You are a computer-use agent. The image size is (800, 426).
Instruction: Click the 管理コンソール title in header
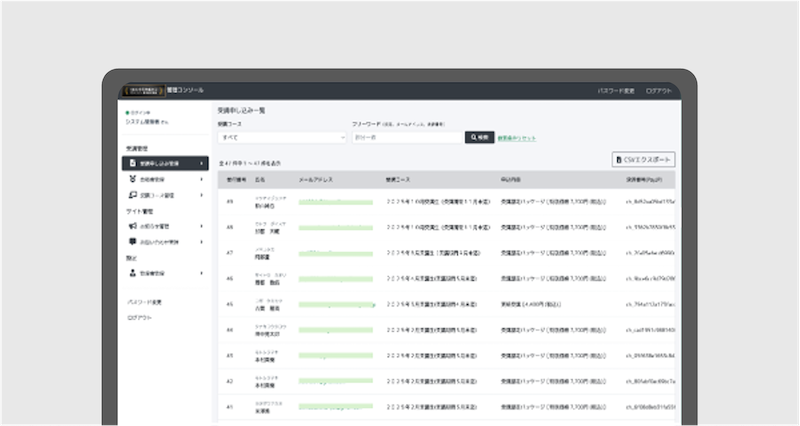[185, 90]
